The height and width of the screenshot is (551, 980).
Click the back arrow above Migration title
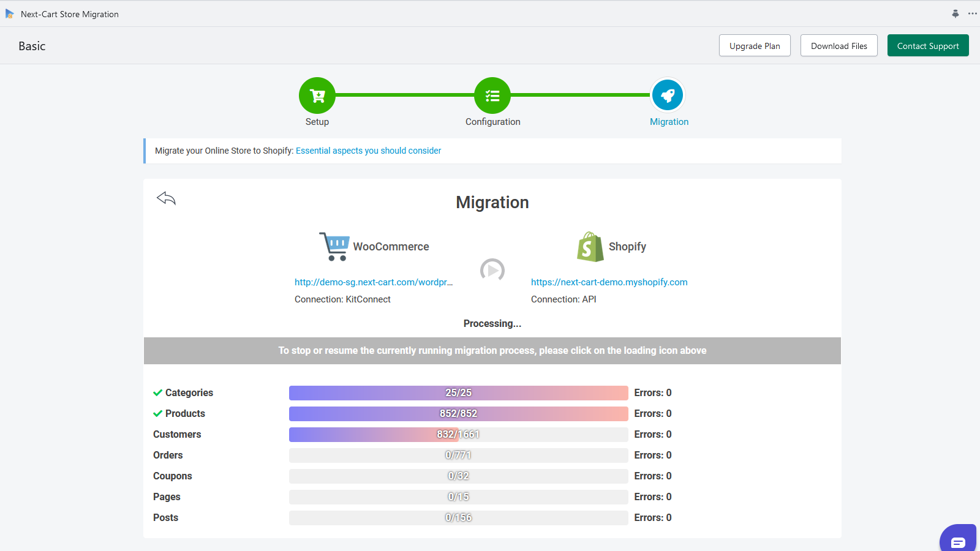point(166,198)
